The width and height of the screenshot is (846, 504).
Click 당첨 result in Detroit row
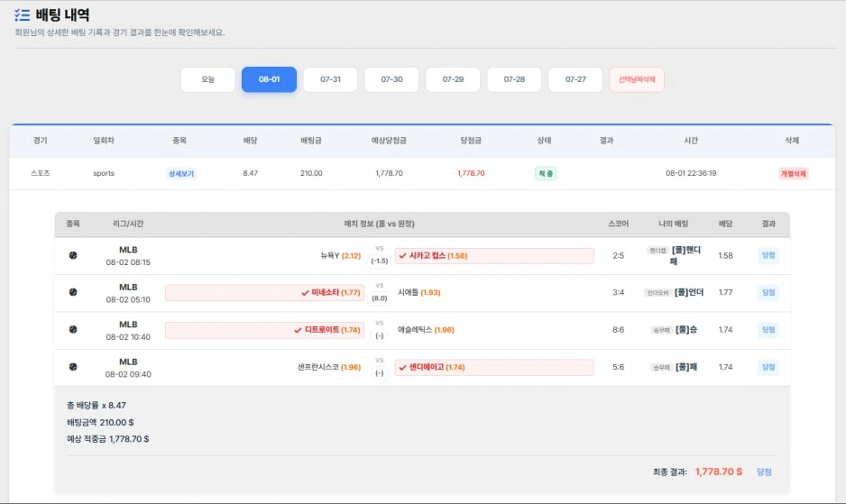point(768,330)
